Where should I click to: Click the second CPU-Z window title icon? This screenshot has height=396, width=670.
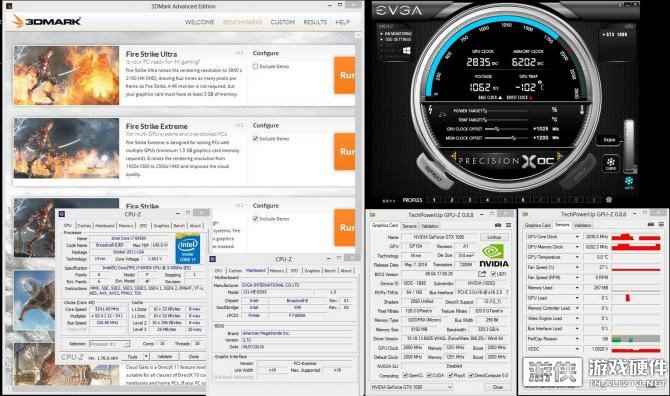[x=213, y=259]
